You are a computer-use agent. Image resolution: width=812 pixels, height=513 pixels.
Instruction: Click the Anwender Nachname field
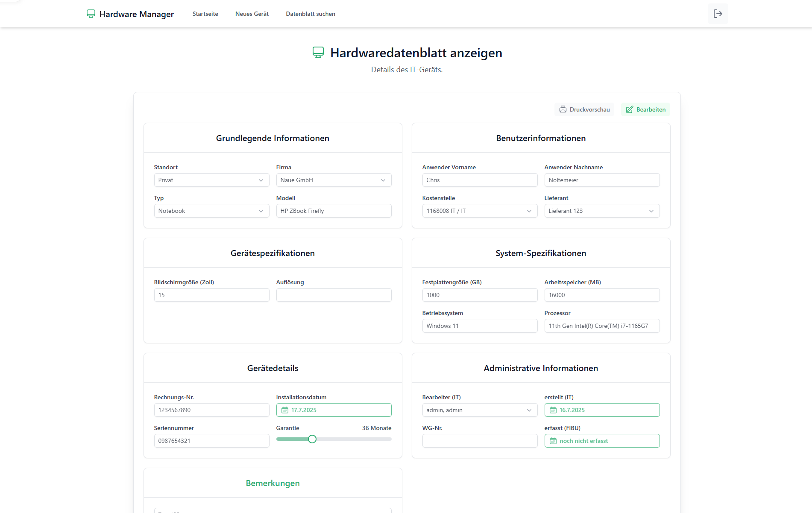[602, 180]
